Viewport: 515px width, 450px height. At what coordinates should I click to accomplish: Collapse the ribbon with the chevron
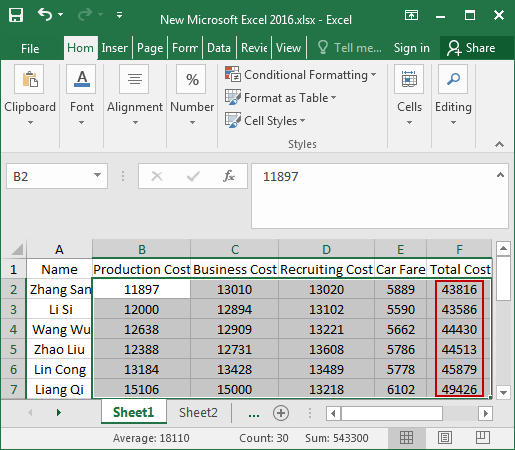(x=499, y=144)
